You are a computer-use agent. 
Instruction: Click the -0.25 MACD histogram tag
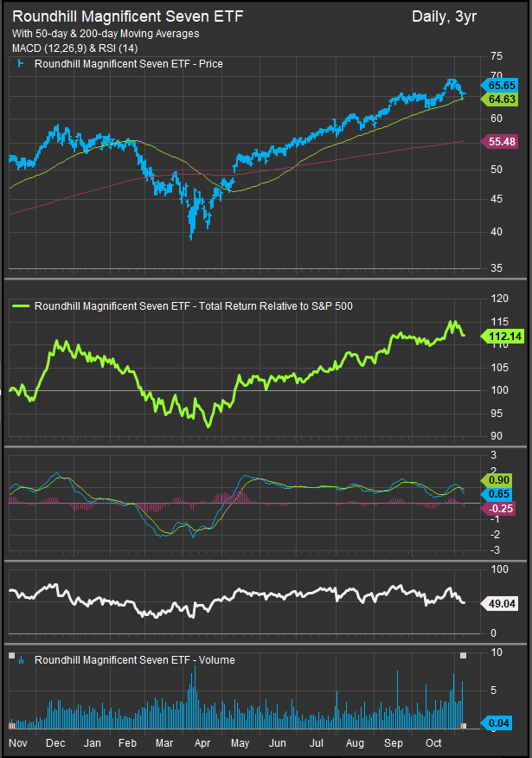(x=502, y=508)
